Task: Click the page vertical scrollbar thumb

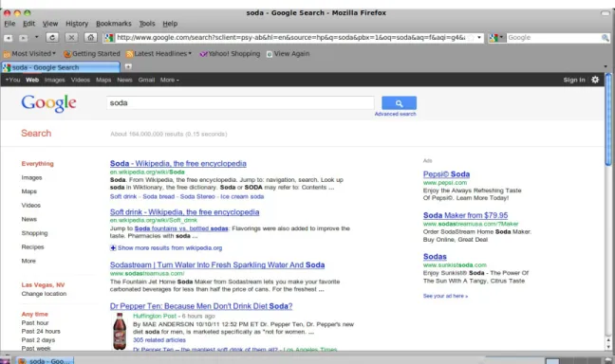Action: pos(608,119)
